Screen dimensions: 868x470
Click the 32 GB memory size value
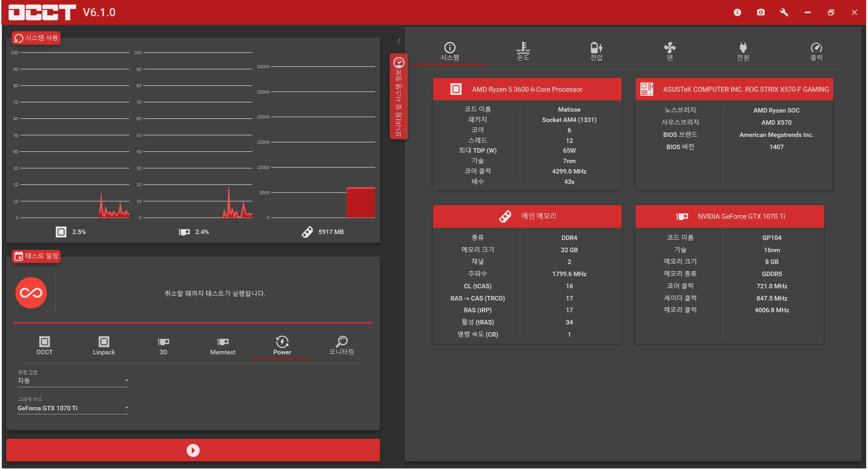coord(569,250)
